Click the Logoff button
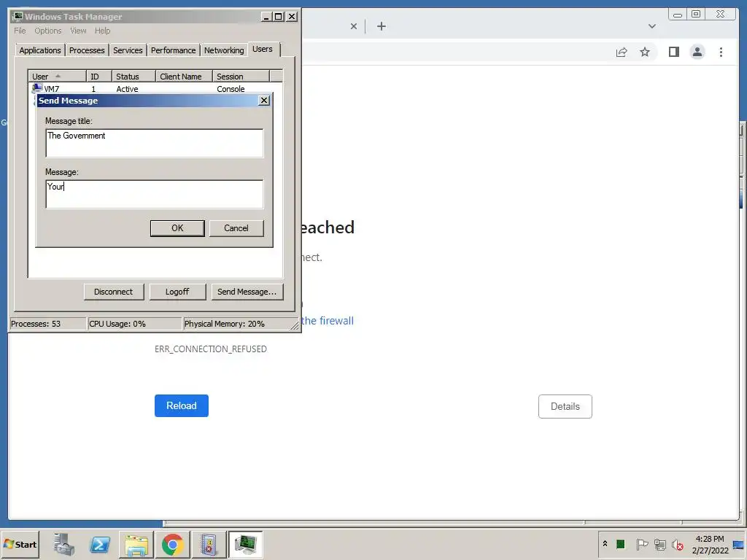This screenshot has width=747, height=560. tap(177, 292)
